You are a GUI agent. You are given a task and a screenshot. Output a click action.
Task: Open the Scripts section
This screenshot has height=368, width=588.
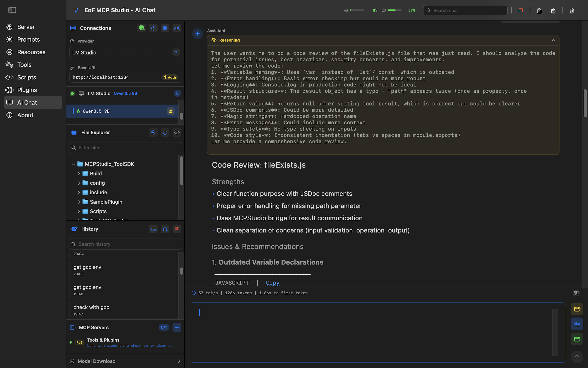(33, 78)
